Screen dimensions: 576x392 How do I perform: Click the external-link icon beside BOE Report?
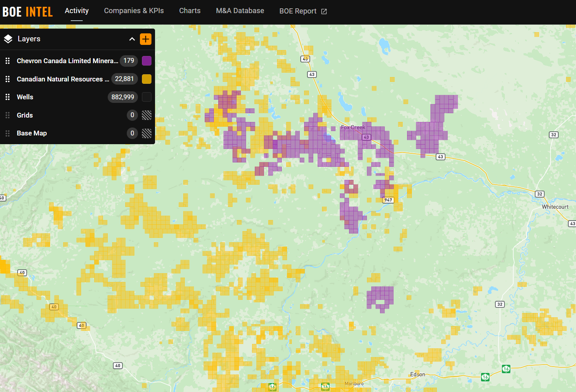point(324,12)
